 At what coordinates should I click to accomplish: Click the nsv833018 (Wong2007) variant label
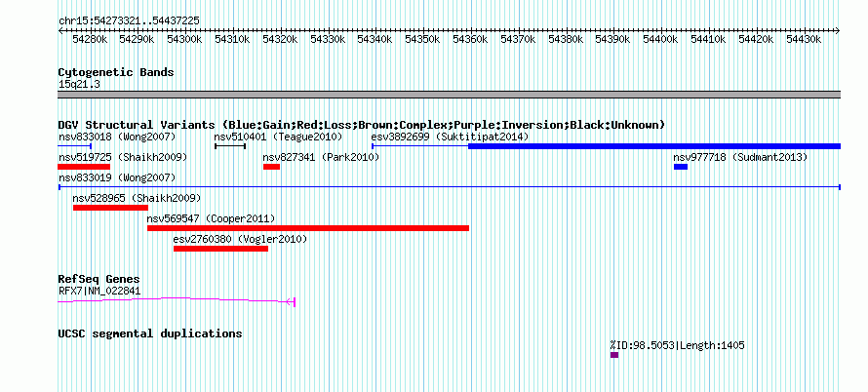117,137
